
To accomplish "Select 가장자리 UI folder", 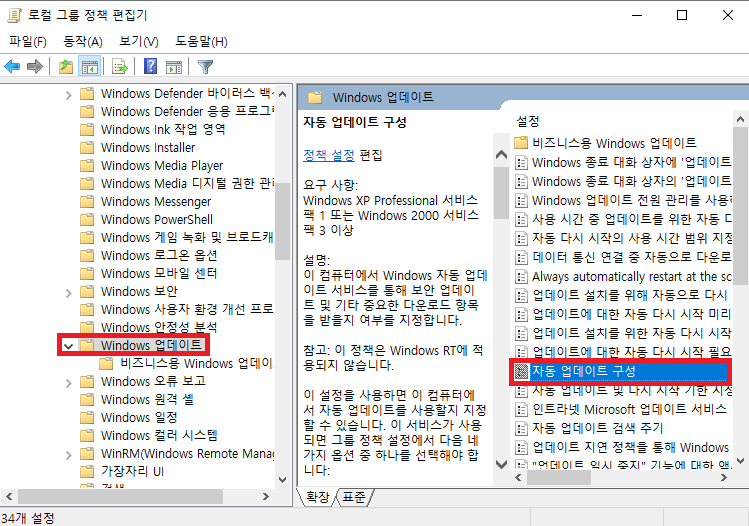I will click(132, 472).
